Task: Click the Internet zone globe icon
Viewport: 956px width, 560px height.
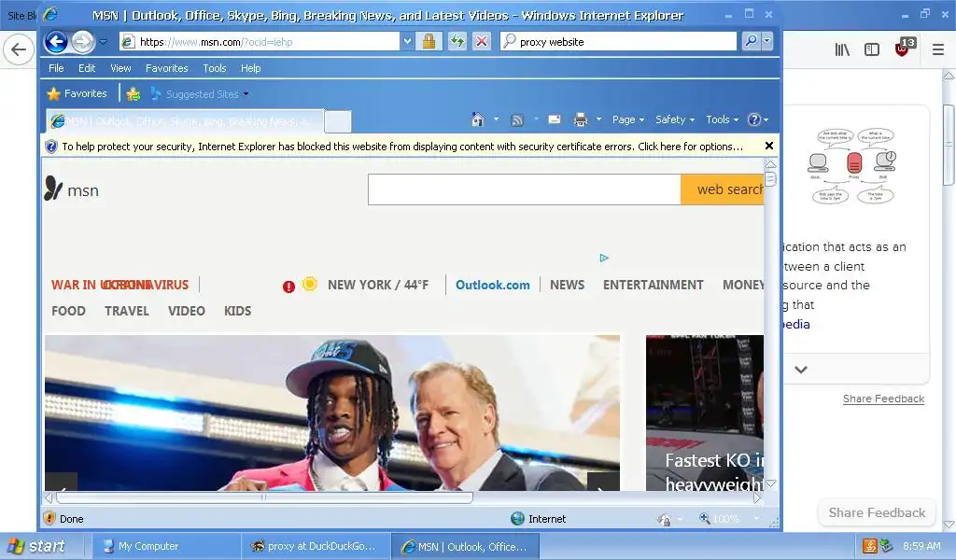Action: click(x=517, y=519)
